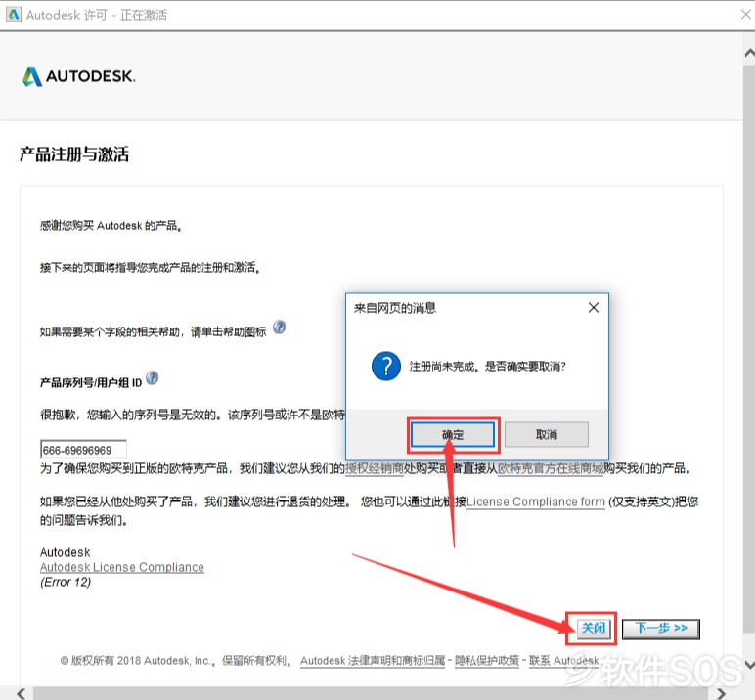
Task: Click the message 注册尚未完成。是否确实要取消?
Action: 488,367
